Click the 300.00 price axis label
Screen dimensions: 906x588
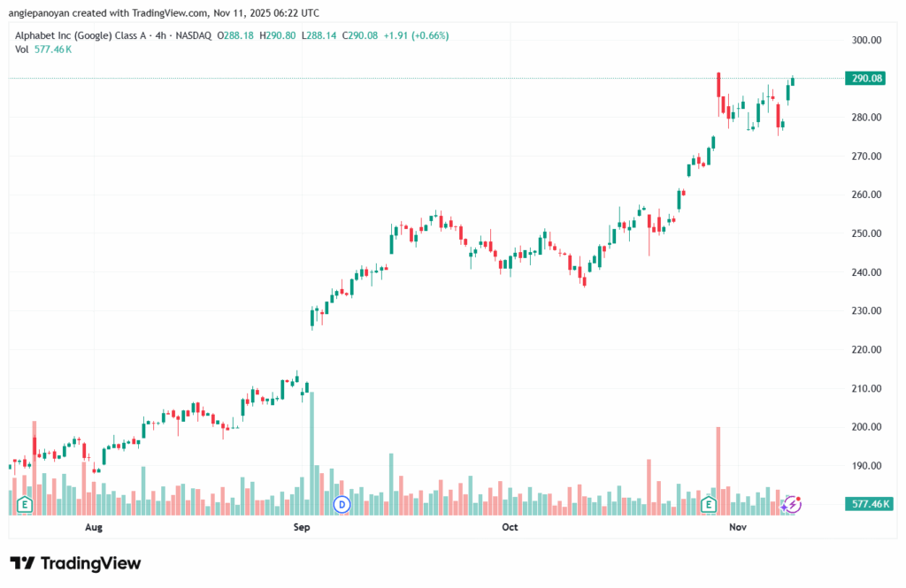(865, 40)
